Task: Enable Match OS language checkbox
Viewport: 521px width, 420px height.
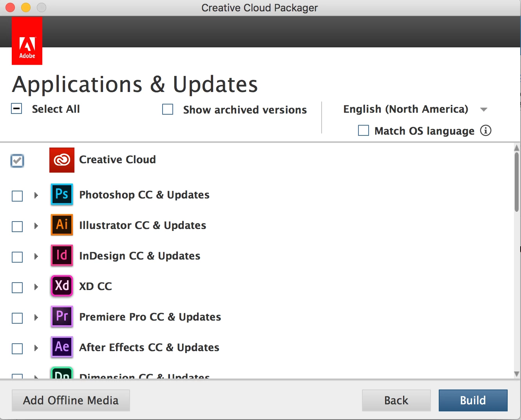Action: click(364, 130)
